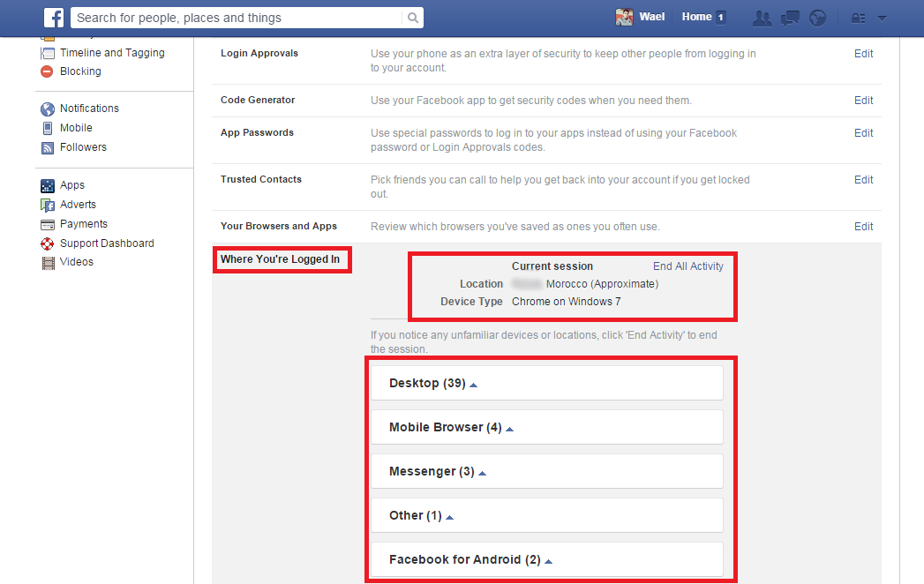Click the Notifications globe sidebar icon
924x584 pixels.
(x=48, y=109)
